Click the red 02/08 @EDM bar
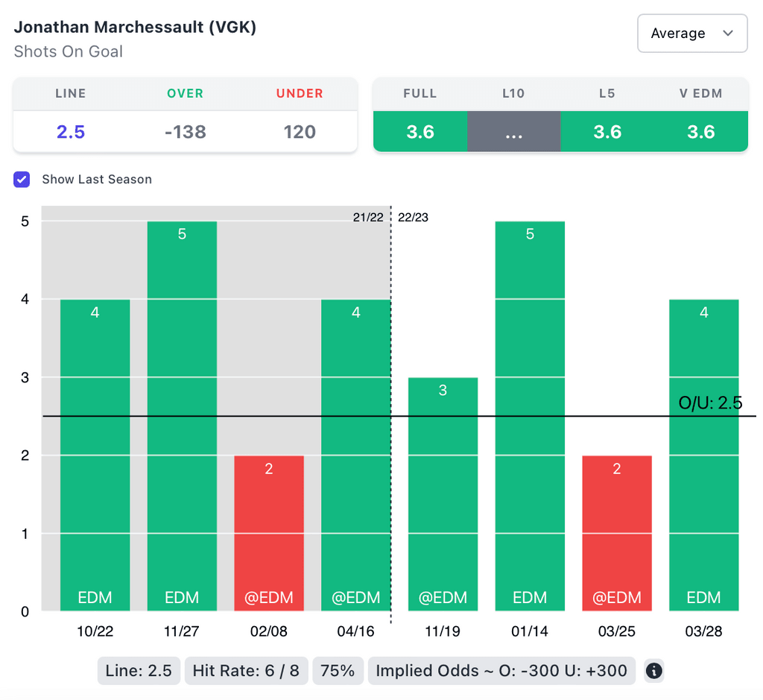This screenshot has height=700, width=763. coord(269,533)
